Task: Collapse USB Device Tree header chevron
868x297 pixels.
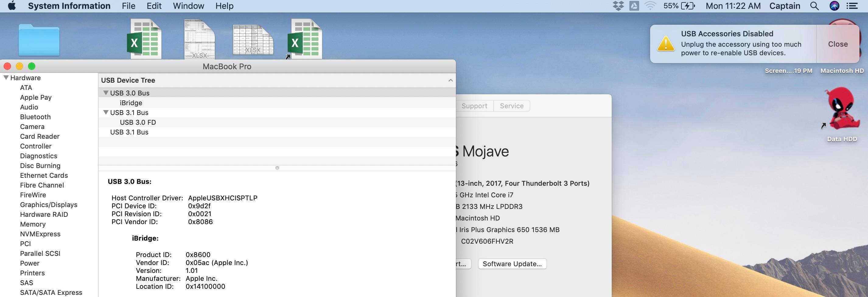Action: click(450, 80)
